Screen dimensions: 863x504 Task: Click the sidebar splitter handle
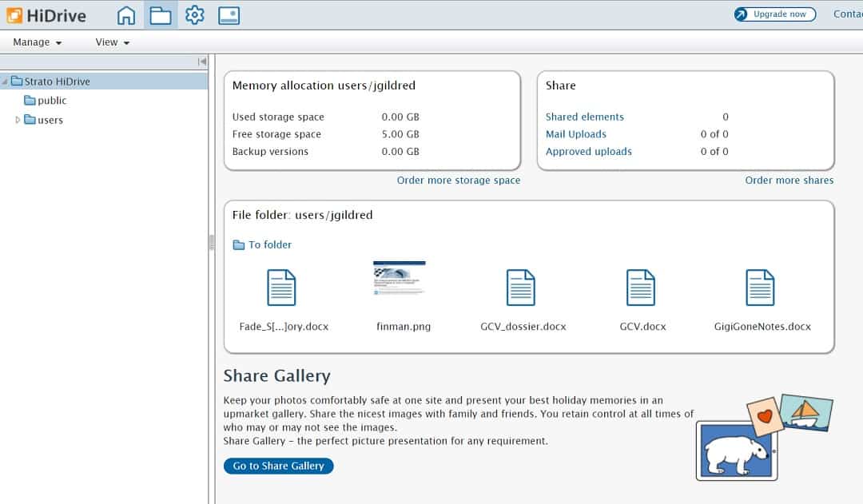[211, 243]
